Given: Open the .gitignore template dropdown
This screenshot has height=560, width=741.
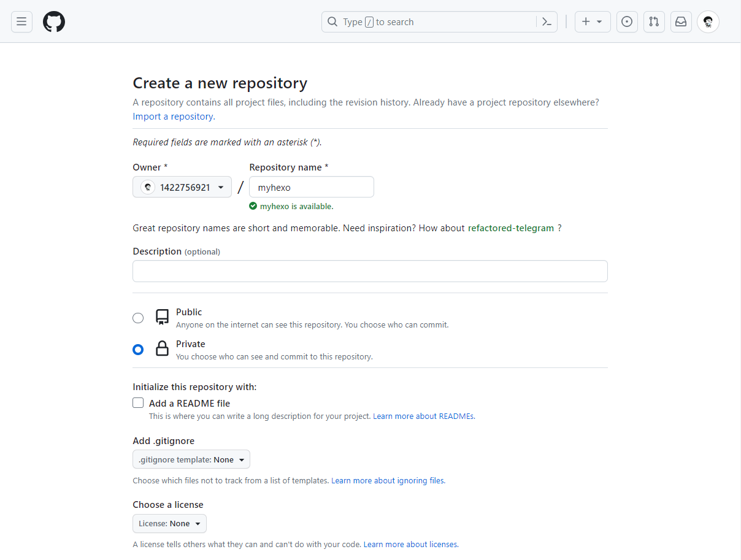Looking at the screenshot, I should point(191,459).
